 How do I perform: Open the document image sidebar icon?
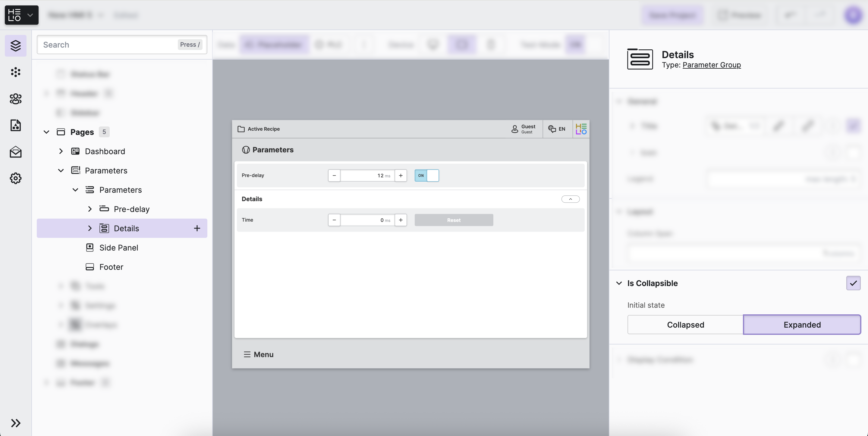tap(15, 125)
